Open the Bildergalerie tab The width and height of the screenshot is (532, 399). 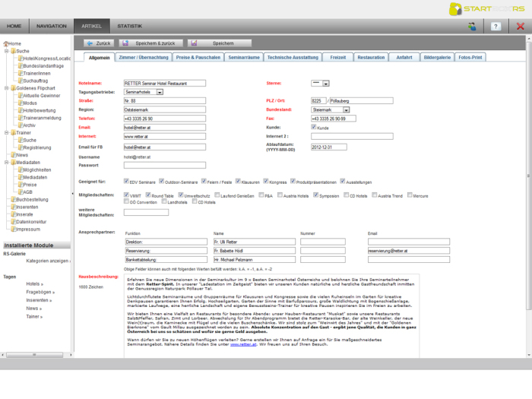click(437, 57)
